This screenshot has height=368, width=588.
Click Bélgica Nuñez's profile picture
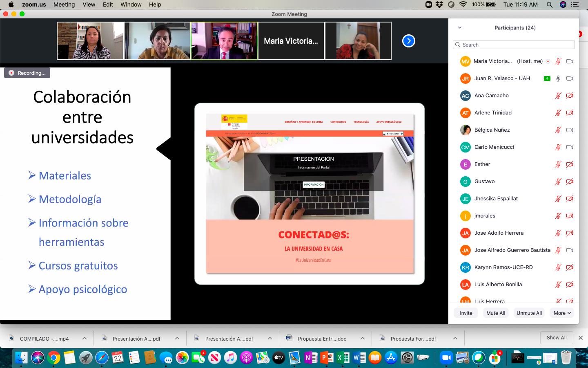tap(465, 130)
